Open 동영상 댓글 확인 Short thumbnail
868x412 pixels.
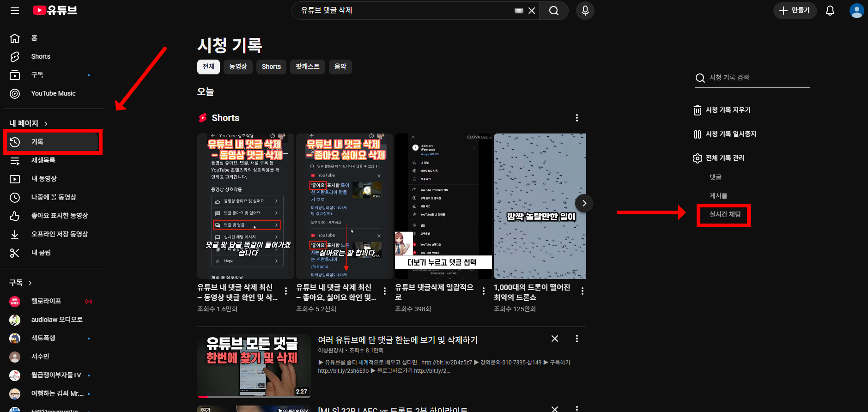pos(246,206)
